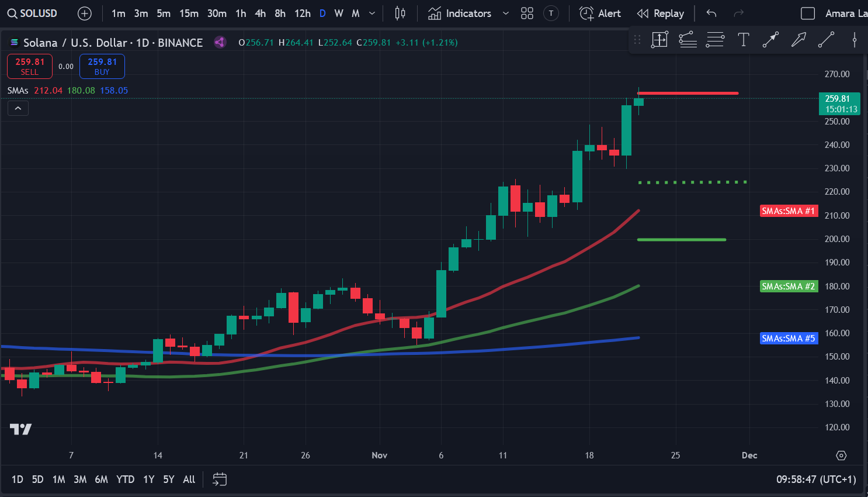Select the horizontal lines channel tool
The image size is (868, 497).
[x=715, y=40]
